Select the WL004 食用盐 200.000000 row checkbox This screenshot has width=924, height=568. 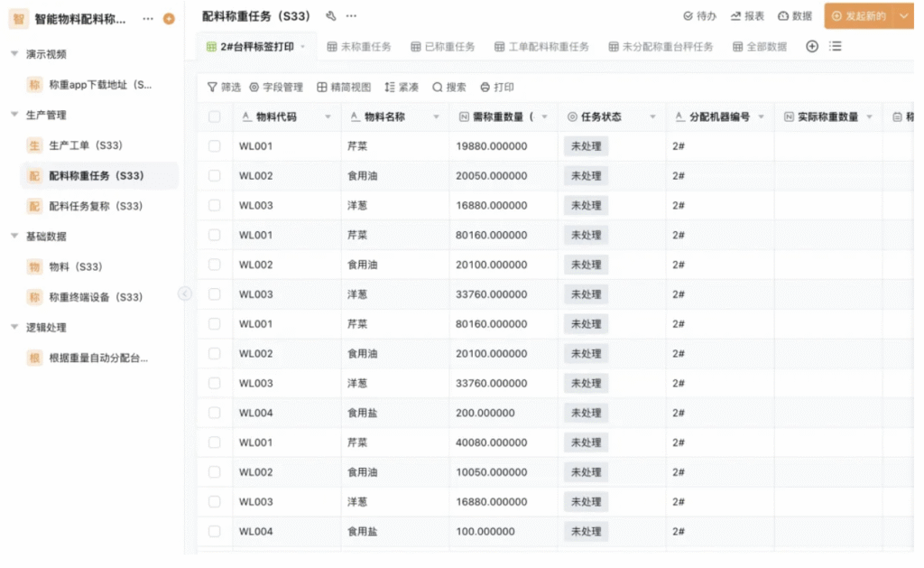(214, 413)
